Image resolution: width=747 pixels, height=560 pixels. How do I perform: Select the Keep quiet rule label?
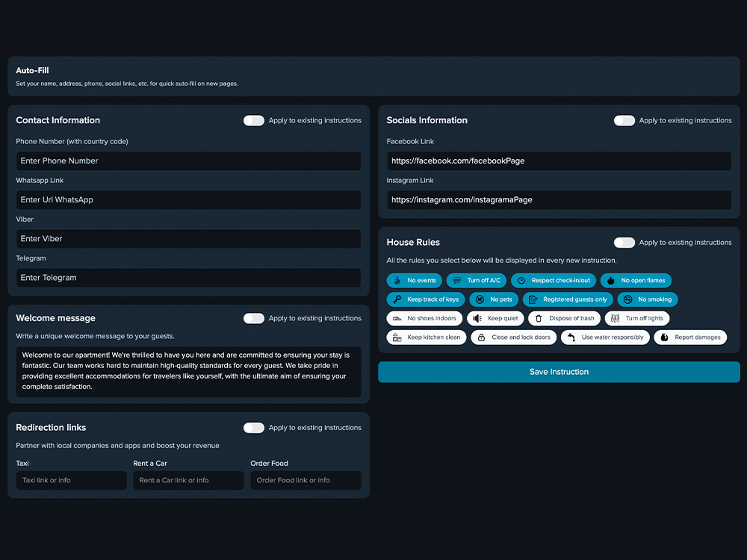coord(503,319)
